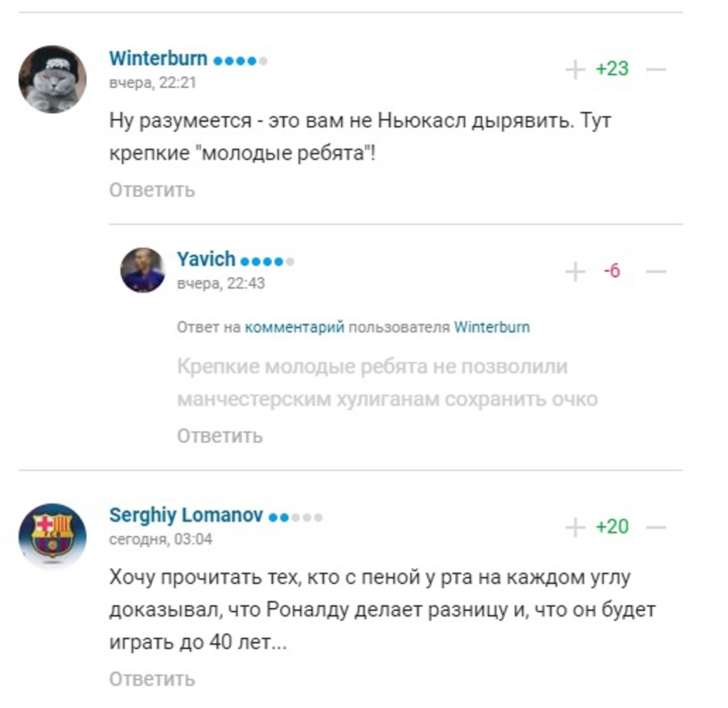Open Winterburn's cat avatar profile picture
This screenshot has width=728, height=708.
coord(52,79)
